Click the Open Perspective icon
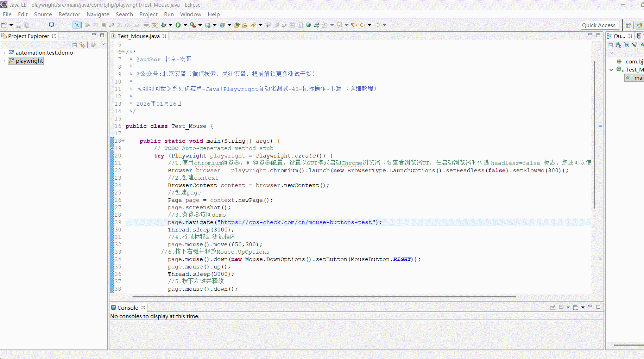Image resolution: width=644 pixels, height=359 pixels. pos(628,25)
